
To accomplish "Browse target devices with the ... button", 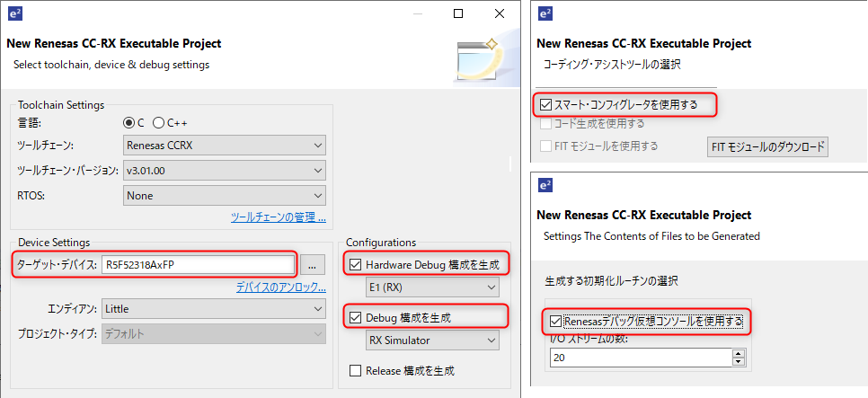I will pos(312,266).
